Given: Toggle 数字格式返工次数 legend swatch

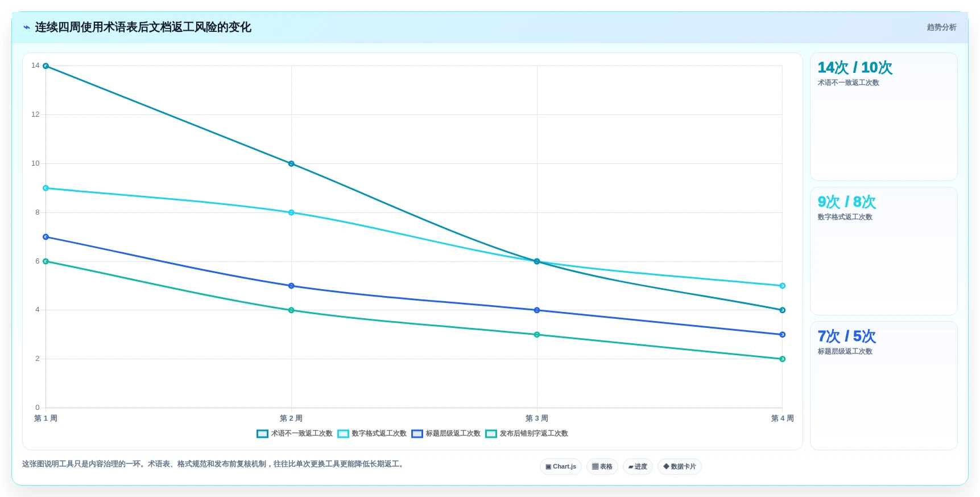Looking at the screenshot, I should tap(343, 434).
